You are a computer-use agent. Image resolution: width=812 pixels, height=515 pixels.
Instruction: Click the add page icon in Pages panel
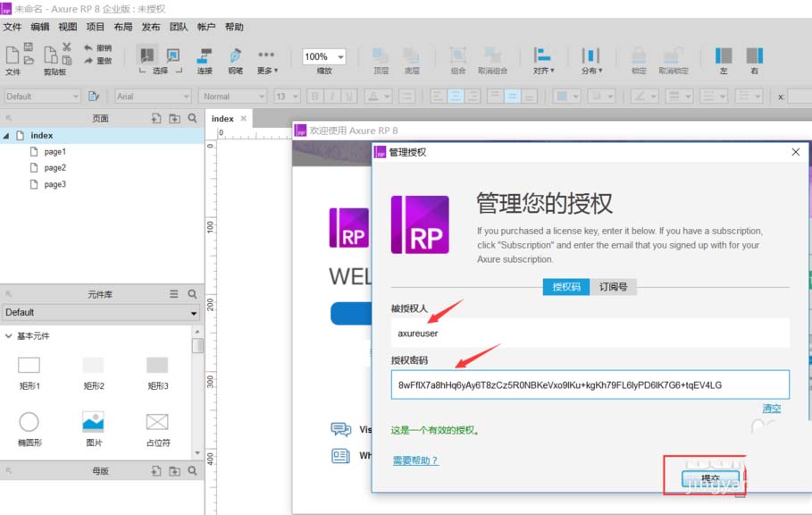coord(156,118)
